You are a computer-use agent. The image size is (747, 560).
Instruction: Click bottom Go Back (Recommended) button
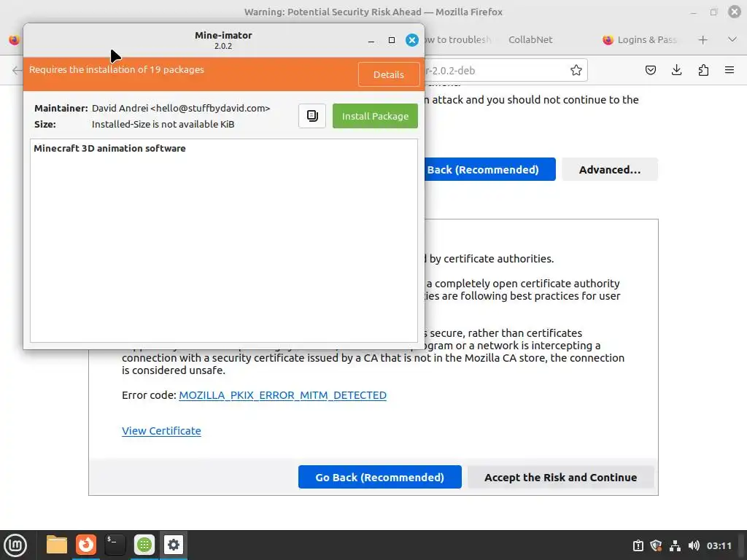click(379, 477)
